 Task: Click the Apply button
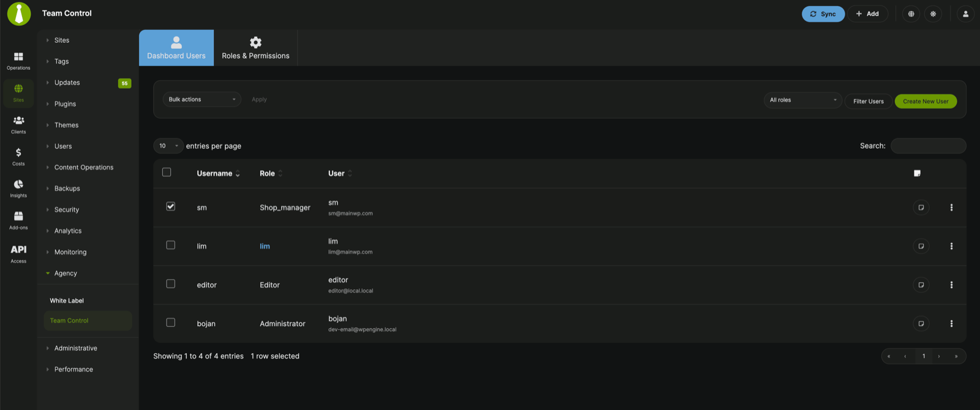coord(259,99)
